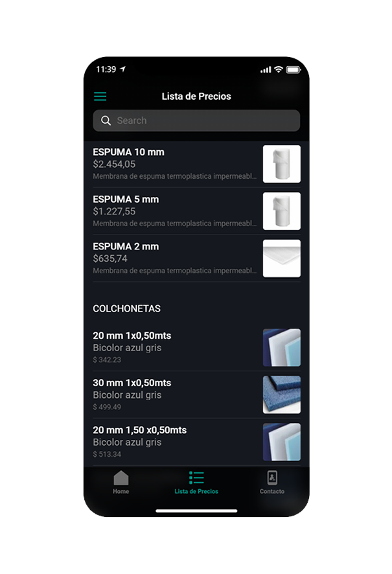Screen dimensions: 392x574
Task: Tap the Wi-Fi status icon
Action: 279,69
